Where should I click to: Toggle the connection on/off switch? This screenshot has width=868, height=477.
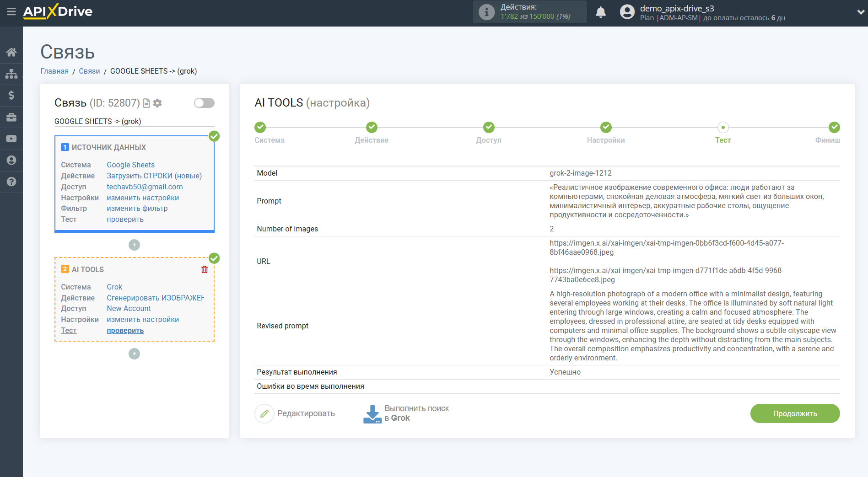pyautogui.click(x=204, y=103)
